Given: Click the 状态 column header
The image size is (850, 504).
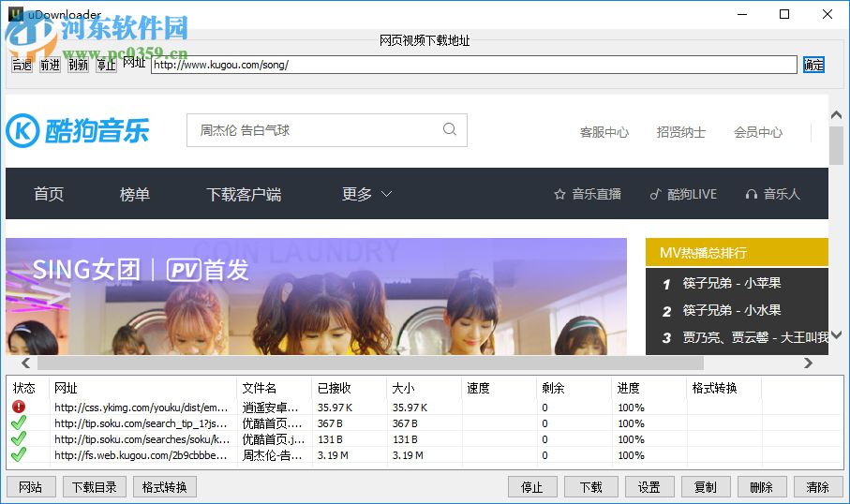Looking at the screenshot, I should (x=23, y=388).
